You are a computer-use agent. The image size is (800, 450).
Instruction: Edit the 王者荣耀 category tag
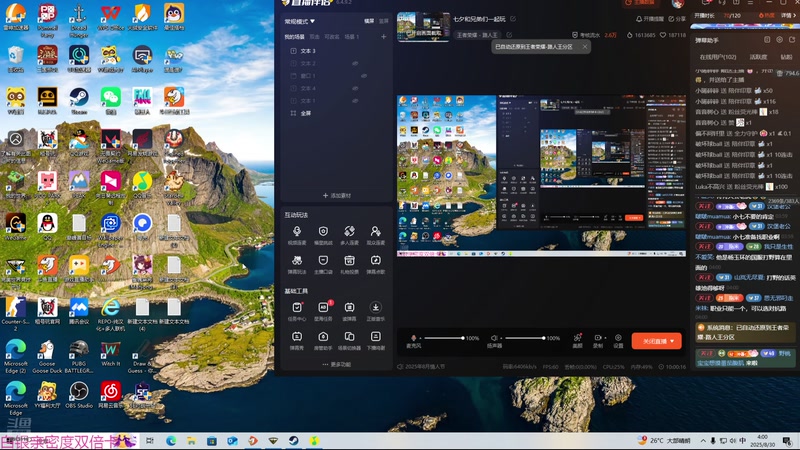click(509, 35)
